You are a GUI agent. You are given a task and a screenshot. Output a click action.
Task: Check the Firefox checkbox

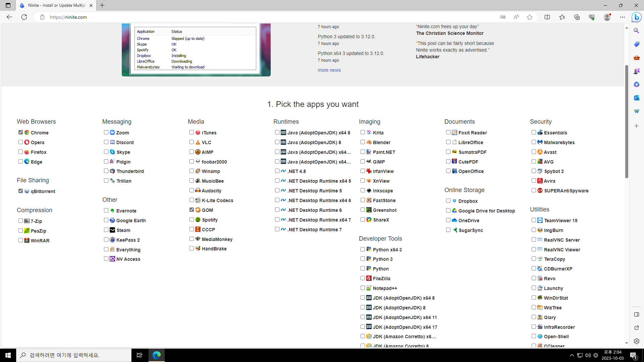[21, 152]
